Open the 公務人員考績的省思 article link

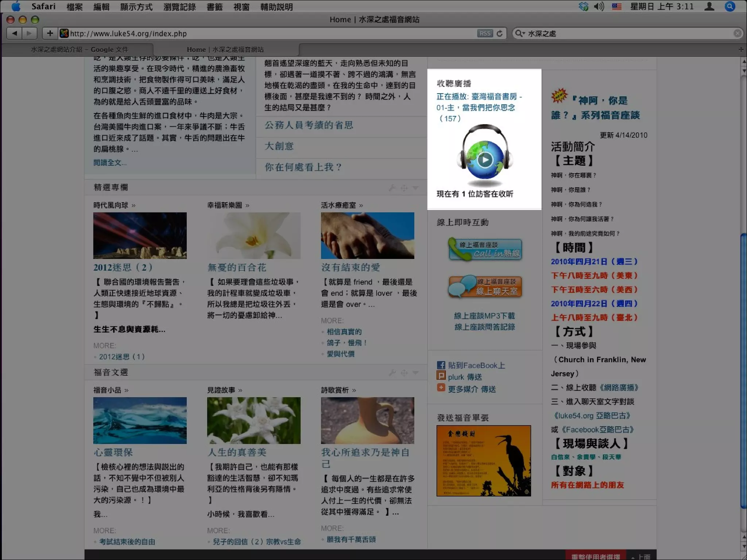[x=309, y=125]
